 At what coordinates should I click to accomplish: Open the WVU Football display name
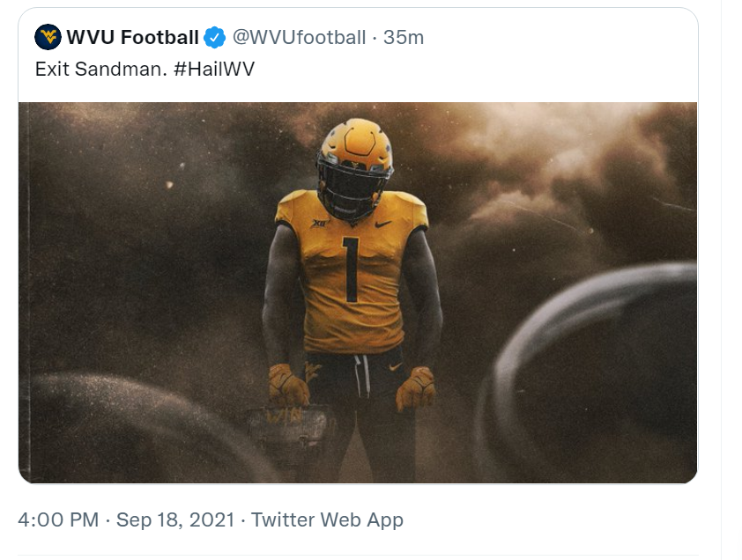[x=132, y=37]
